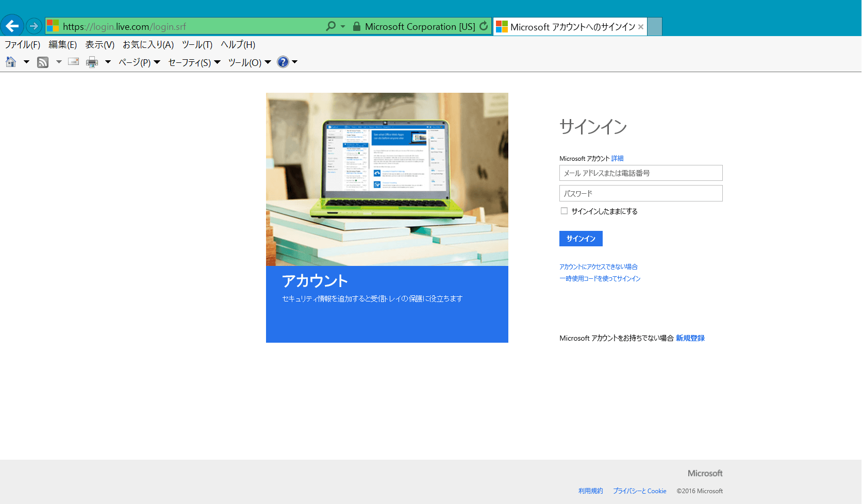Open the 編集(E) menu
Image resolution: width=862 pixels, height=504 pixels.
click(62, 45)
